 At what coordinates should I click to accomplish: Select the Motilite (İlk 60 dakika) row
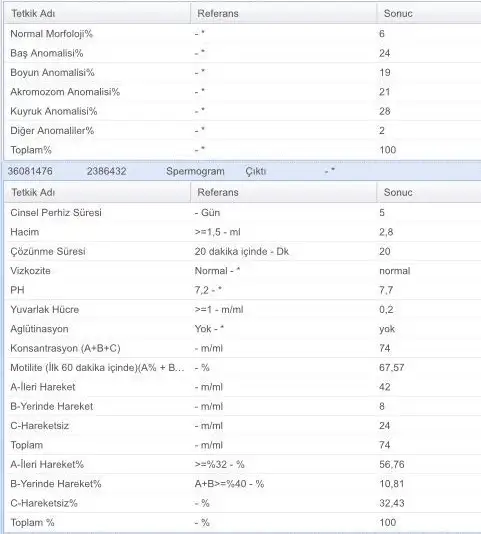243,368
